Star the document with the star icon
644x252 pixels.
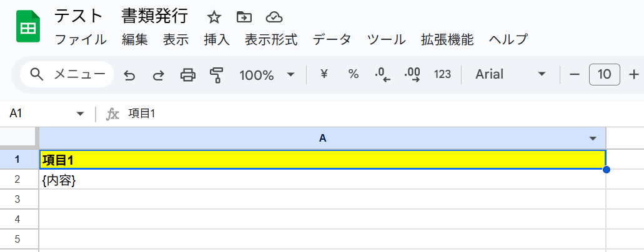(214, 17)
